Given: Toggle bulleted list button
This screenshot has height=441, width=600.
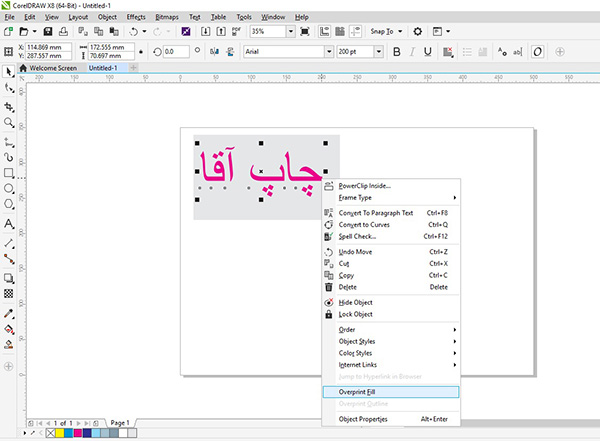Looking at the screenshot, I should 467,52.
